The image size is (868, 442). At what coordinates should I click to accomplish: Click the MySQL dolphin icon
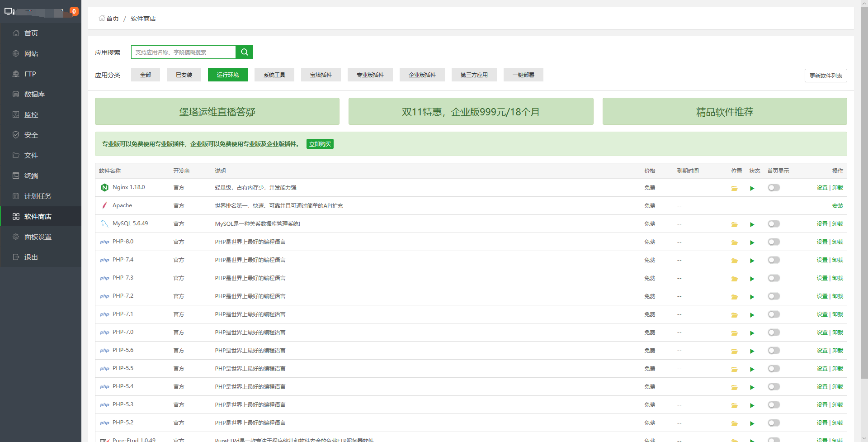click(104, 223)
